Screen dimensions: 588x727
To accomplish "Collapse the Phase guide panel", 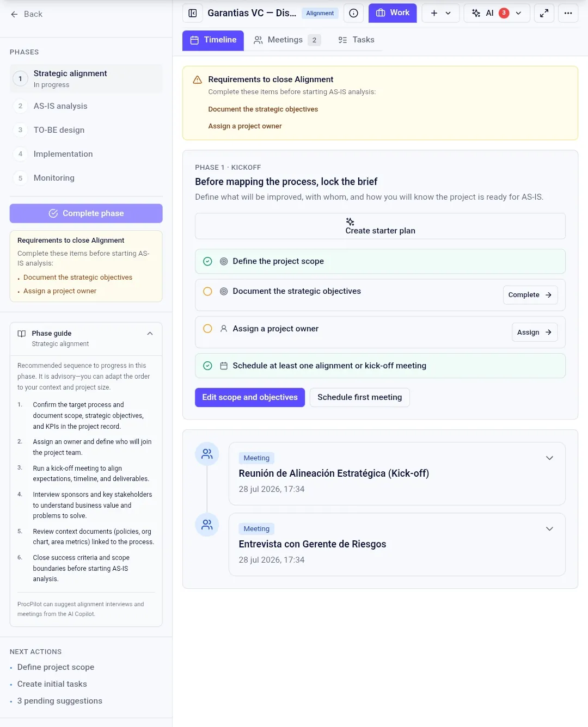I will [x=150, y=334].
